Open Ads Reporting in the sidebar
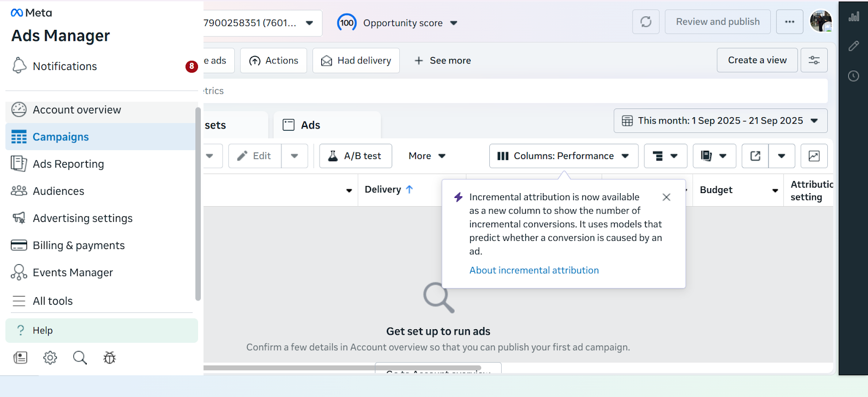Viewport: 868px width, 397px height. click(101, 164)
